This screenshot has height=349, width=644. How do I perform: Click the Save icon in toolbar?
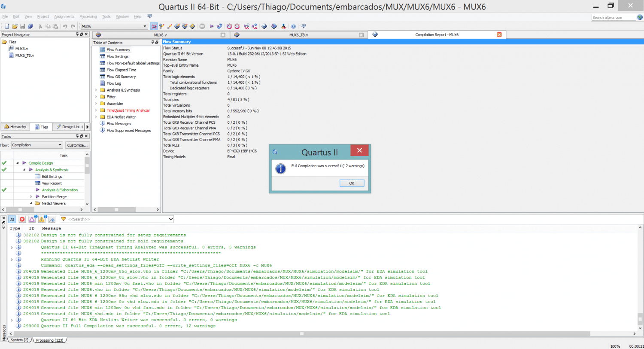pyautogui.click(x=23, y=26)
